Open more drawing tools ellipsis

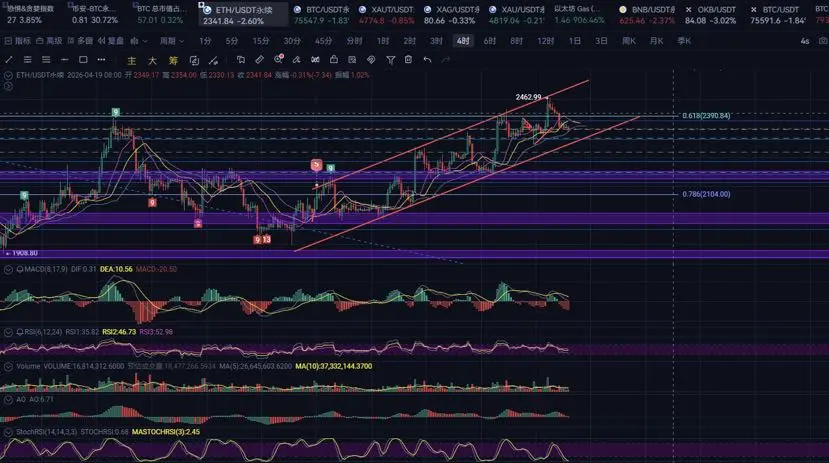pyautogui.click(x=101, y=60)
